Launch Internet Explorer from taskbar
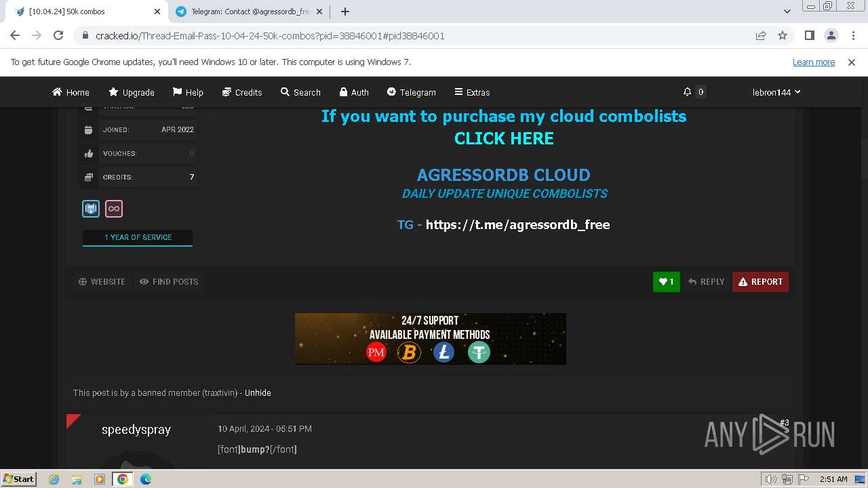The height and width of the screenshot is (488, 868). [54, 479]
